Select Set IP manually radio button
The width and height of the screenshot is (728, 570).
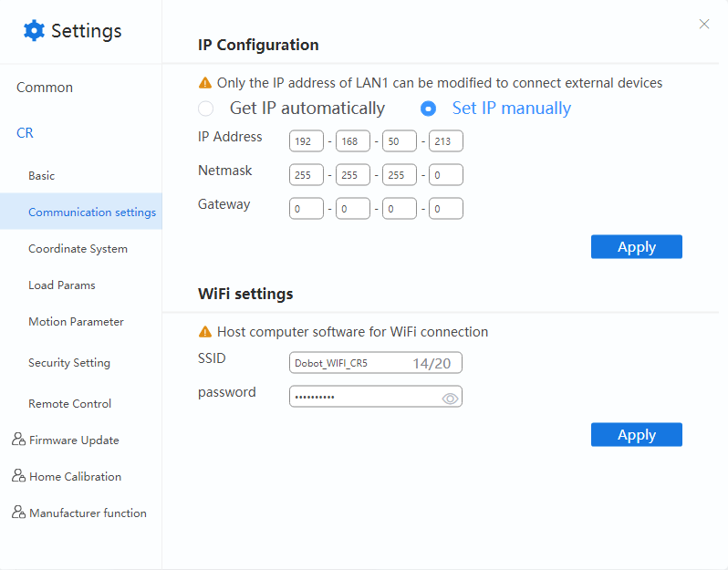pos(428,109)
